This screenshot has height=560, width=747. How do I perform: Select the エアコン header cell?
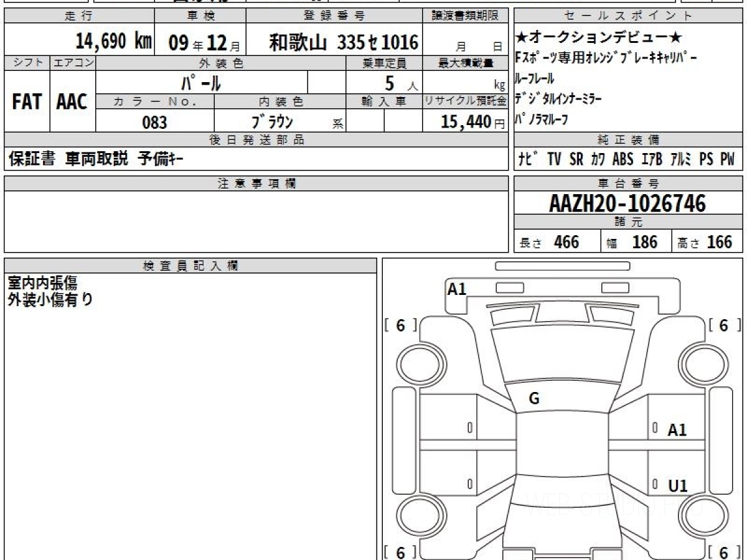pos(73,63)
